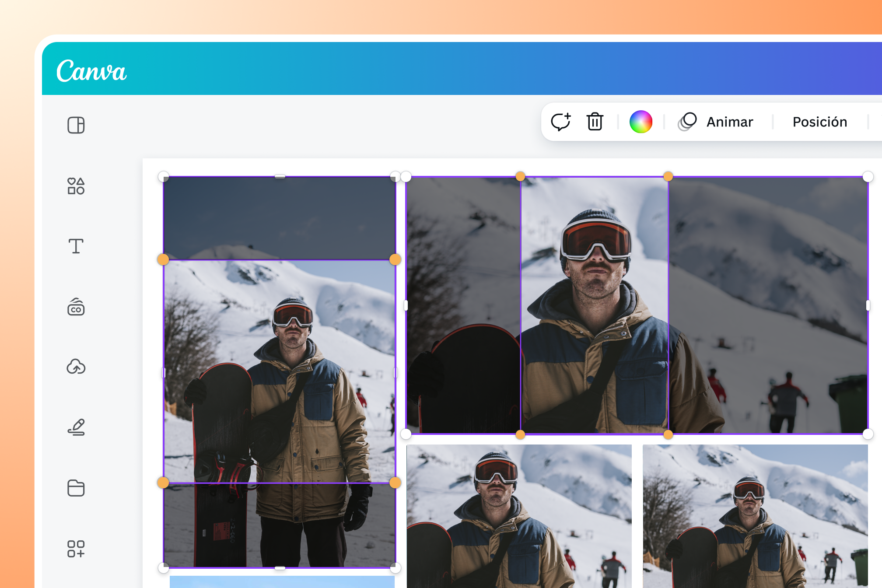
Task: Click the top-left orange crop handle of left photo
Action: click(x=163, y=259)
